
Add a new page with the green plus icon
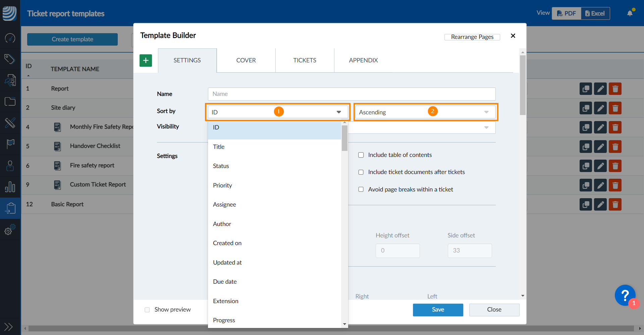point(146,60)
